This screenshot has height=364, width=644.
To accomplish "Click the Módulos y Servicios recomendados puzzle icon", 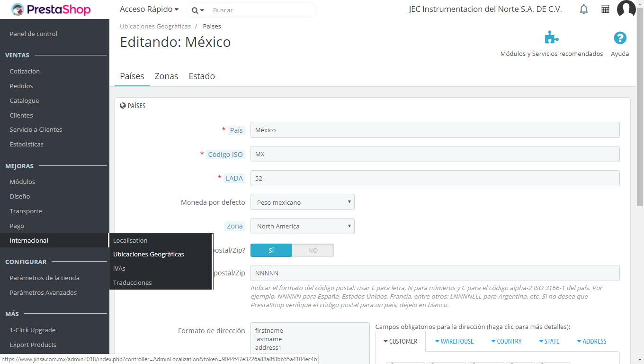I will point(552,37).
